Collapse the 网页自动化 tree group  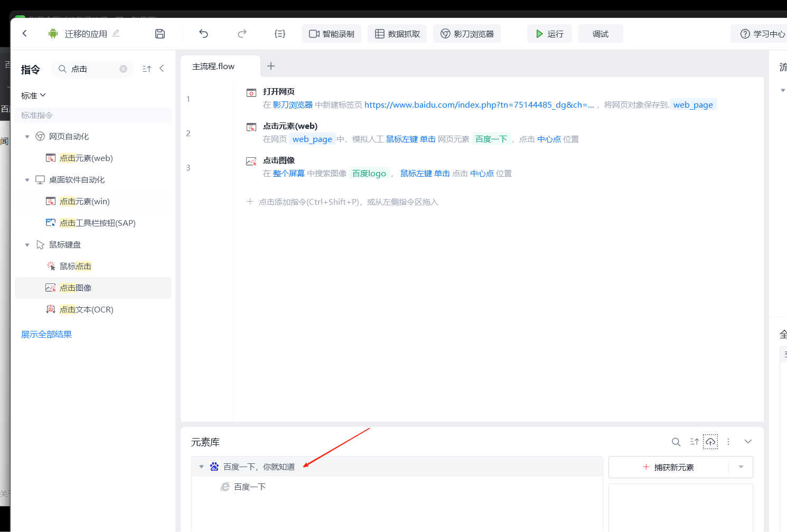(x=27, y=137)
